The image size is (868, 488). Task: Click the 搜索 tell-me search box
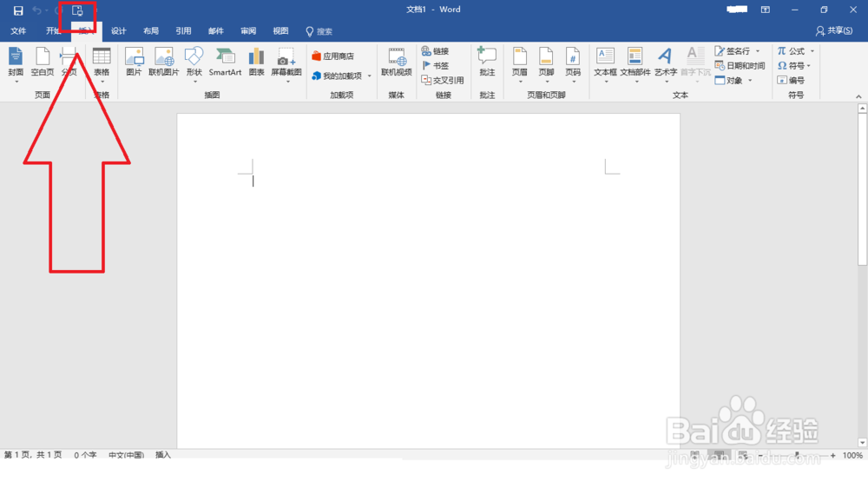click(x=319, y=31)
